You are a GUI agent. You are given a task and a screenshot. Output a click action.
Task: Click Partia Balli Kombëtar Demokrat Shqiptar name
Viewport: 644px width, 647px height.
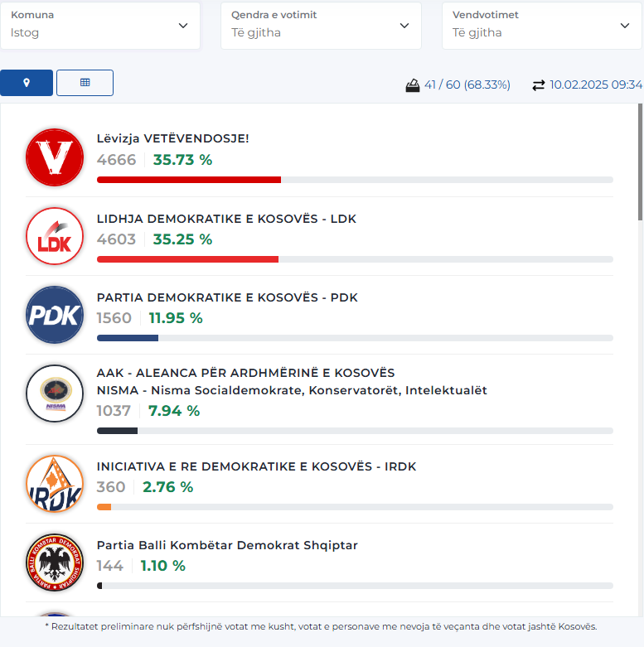tap(227, 545)
